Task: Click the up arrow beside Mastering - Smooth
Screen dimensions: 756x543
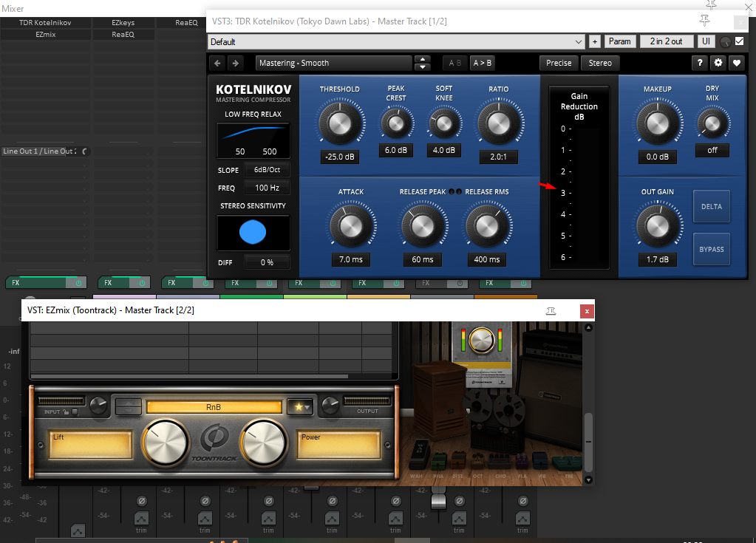Action: (423, 59)
